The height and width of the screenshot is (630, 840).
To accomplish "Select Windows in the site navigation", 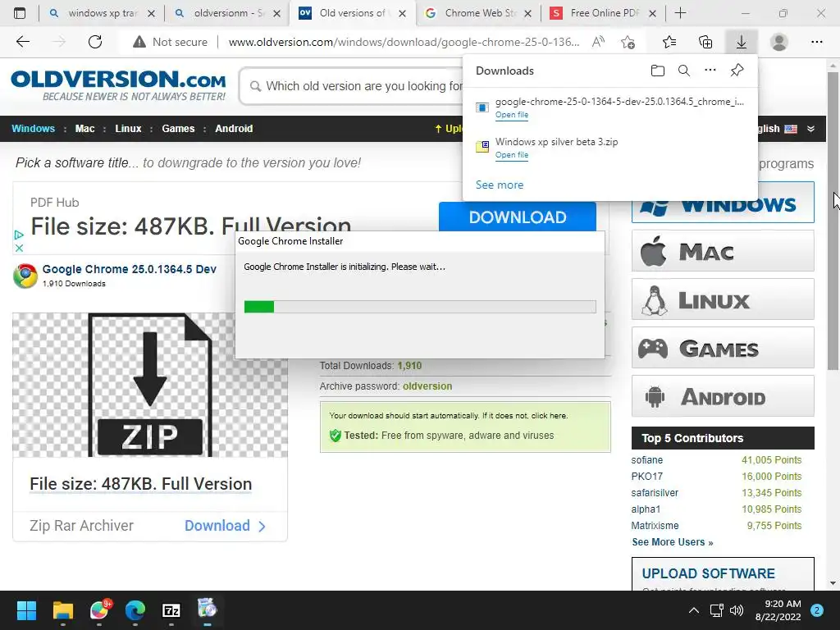I will click(33, 129).
